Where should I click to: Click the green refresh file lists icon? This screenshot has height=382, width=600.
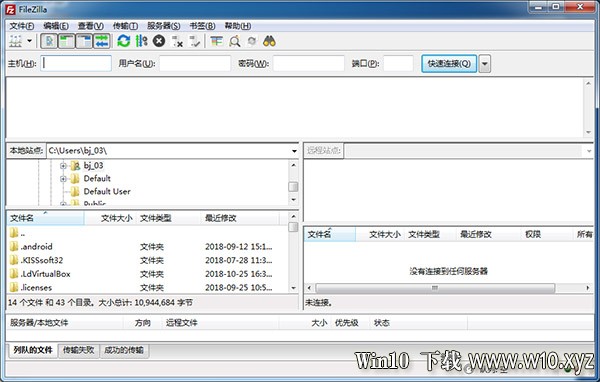[124, 41]
